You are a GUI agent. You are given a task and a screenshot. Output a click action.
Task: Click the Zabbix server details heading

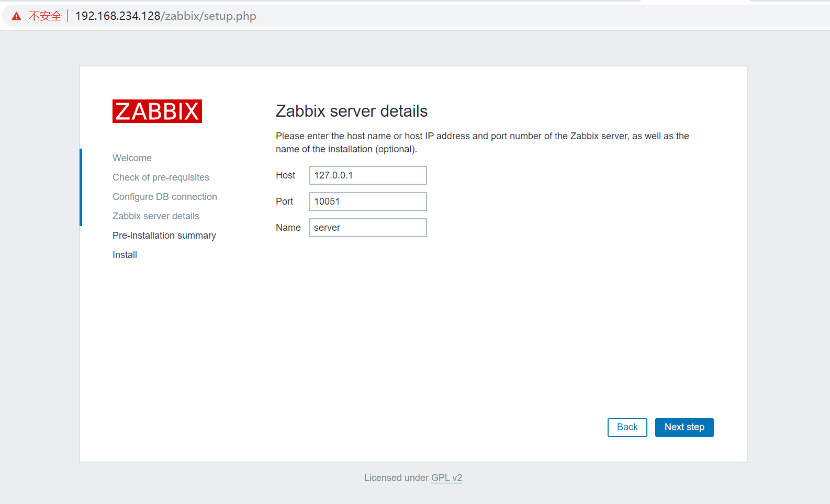(352, 111)
